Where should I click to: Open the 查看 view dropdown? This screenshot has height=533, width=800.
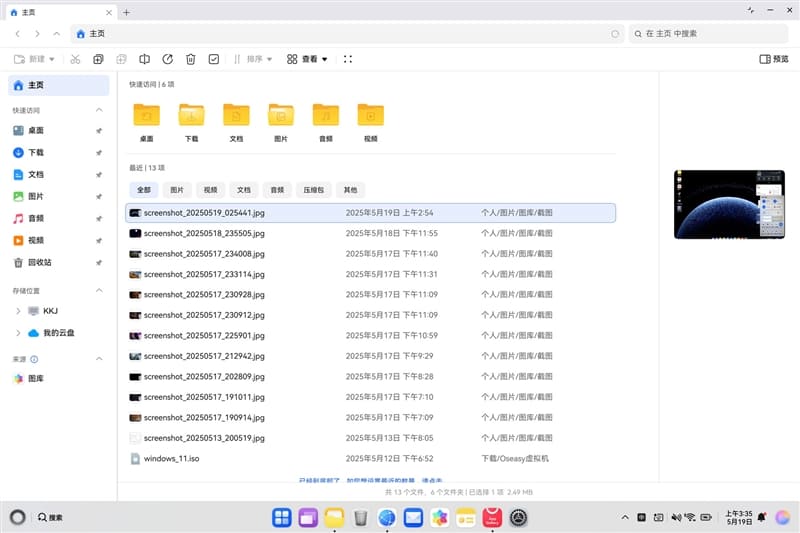(307, 59)
